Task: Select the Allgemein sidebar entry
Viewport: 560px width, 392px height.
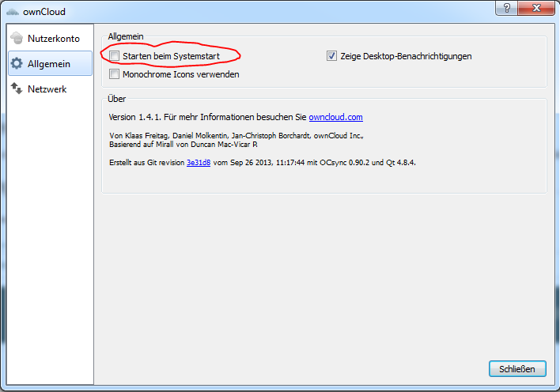Action: pyautogui.click(x=50, y=63)
